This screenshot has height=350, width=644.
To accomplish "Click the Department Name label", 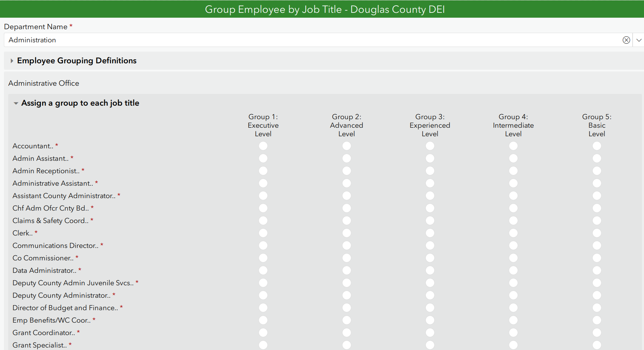I will click(36, 27).
